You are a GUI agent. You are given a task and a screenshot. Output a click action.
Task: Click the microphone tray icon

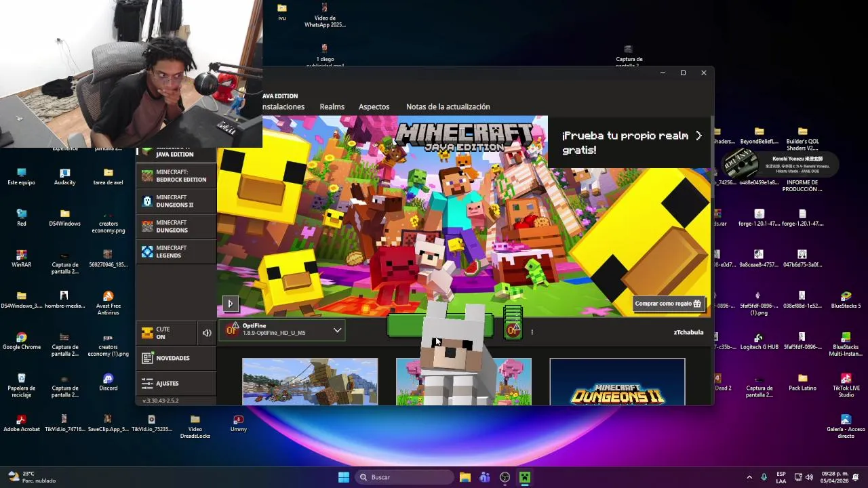coord(764,477)
